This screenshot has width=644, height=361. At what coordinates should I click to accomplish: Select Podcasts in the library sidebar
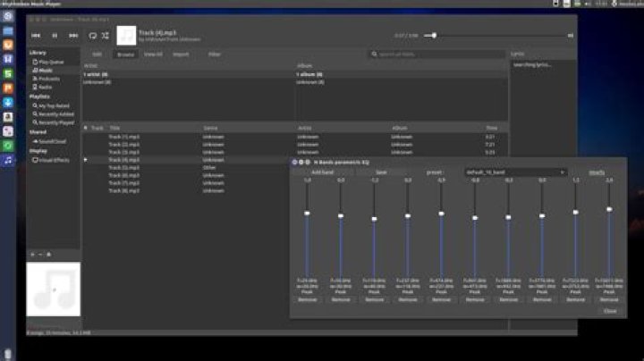tap(47, 79)
